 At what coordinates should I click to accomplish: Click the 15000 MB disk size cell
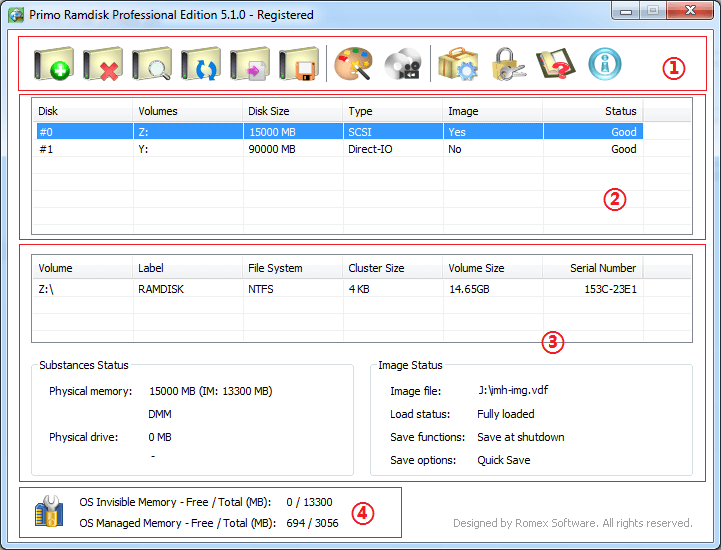(272, 132)
